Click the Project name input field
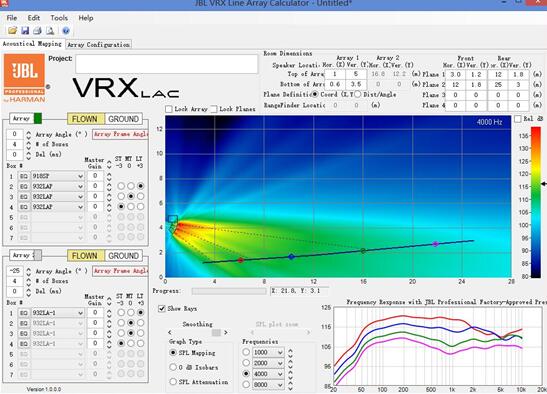Screen dimensions: 547x394 point(167,64)
